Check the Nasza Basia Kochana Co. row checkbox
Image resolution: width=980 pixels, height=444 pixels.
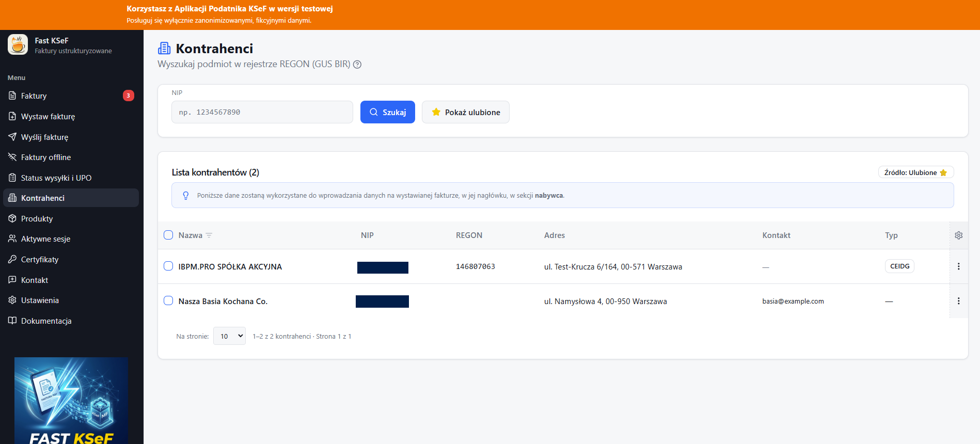pos(168,300)
